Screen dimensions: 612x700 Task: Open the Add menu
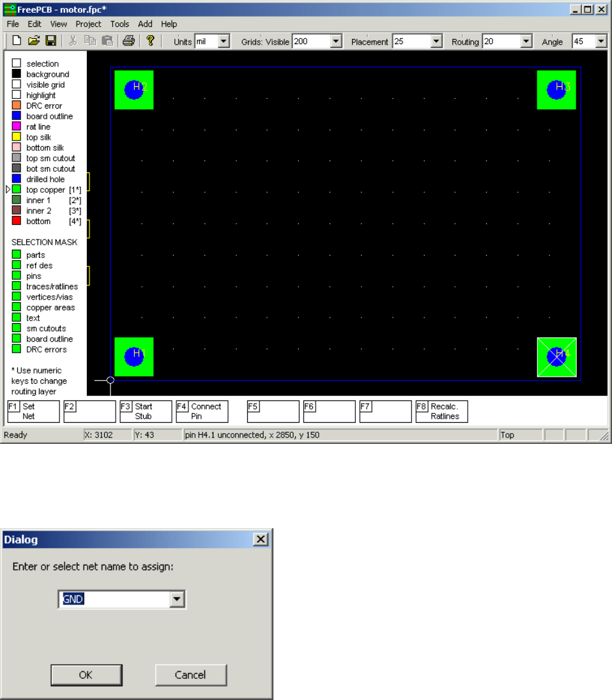[x=145, y=24]
